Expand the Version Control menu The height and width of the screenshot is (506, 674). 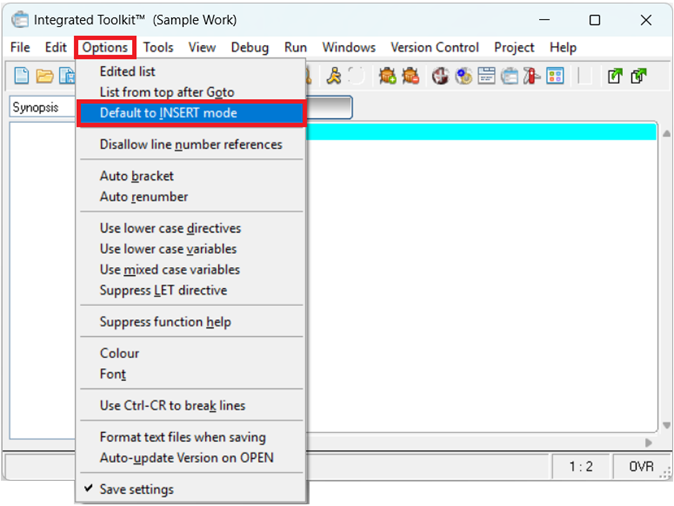coord(434,47)
